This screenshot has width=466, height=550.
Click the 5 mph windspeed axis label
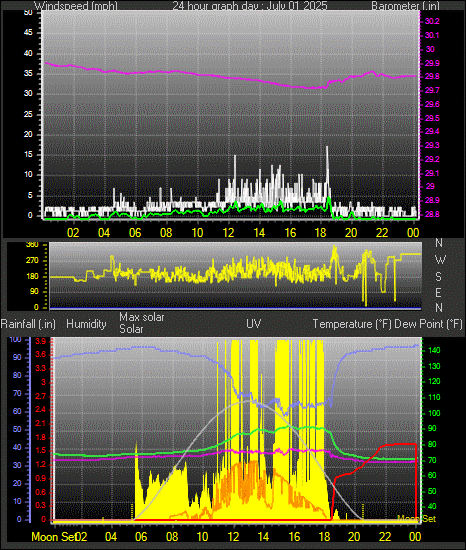click(x=30, y=195)
